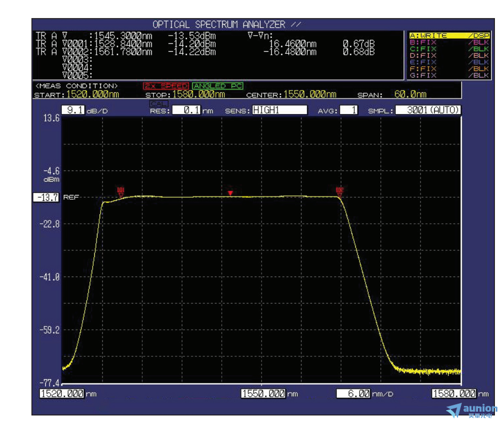Click the red moving marker triangle on the trace

point(230,193)
